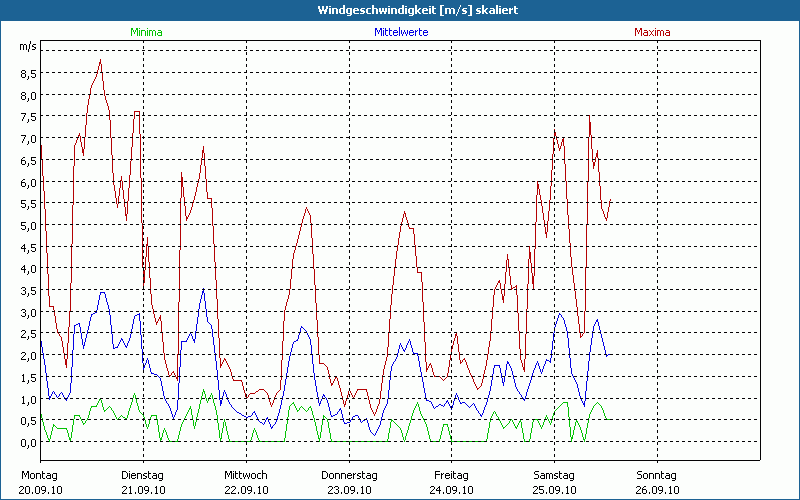Click the 'Freitag' day label
The image size is (800, 500).
click(452, 476)
